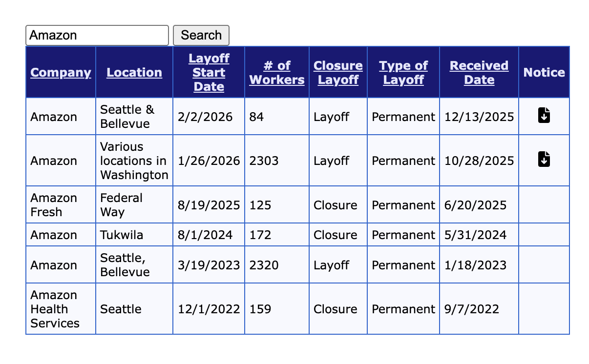Click the Amazon search text field

[97, 35]
